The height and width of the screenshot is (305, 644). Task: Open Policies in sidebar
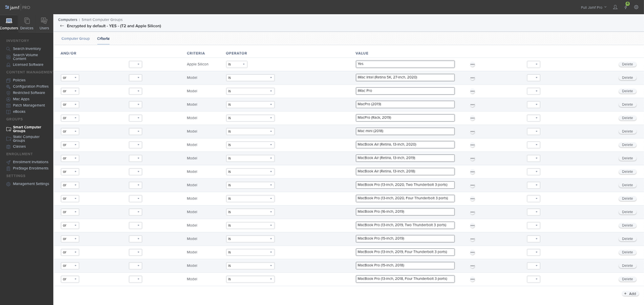(x=19, y=80)
